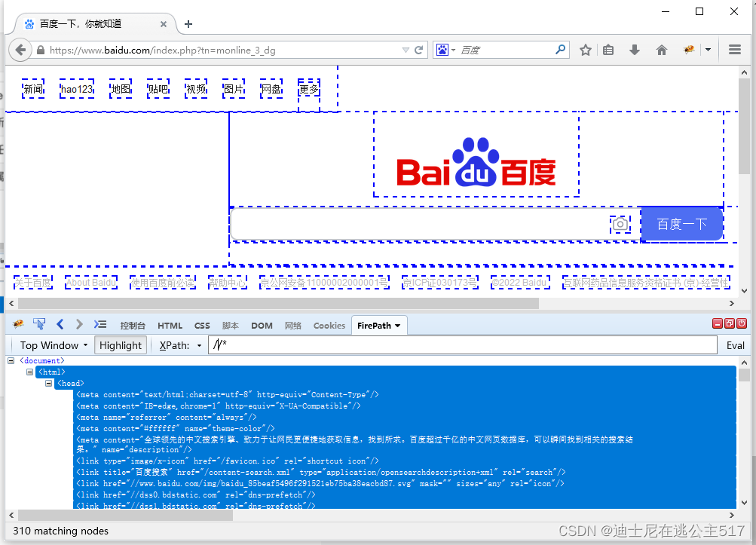Open the downloads arrow icon
Viewport: 756px width, 545px height.
pos(635,50)
